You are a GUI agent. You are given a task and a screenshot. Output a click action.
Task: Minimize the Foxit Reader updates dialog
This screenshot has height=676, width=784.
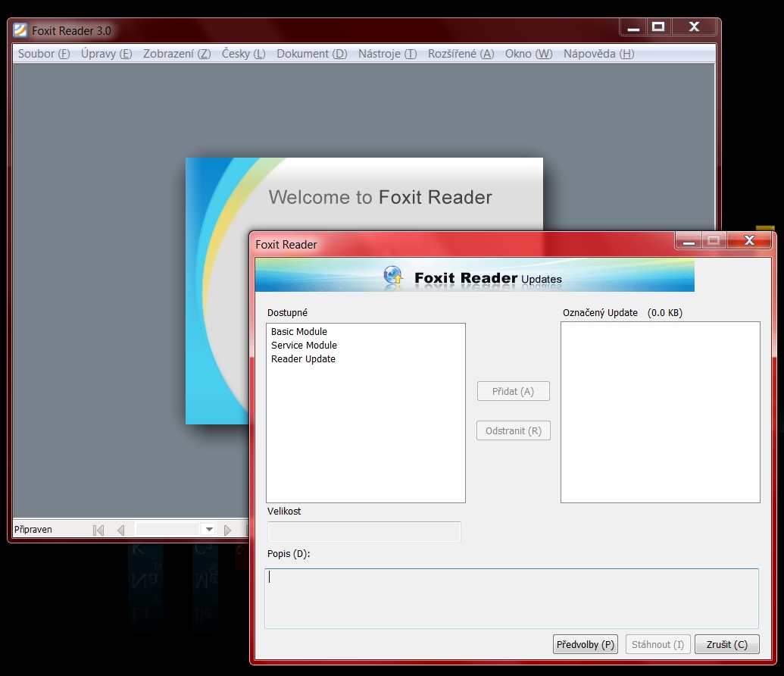[x=689, y=241]
